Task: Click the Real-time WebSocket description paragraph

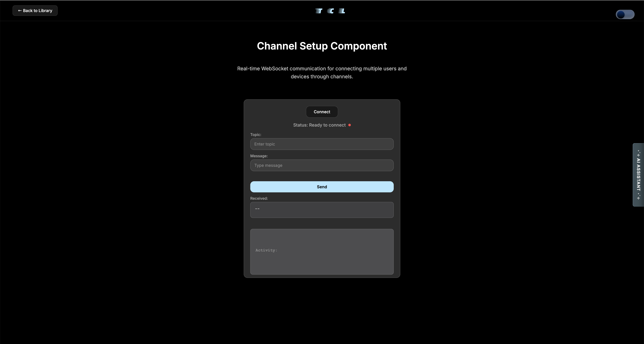Action: pyautogui.click(x=322, y=73)
